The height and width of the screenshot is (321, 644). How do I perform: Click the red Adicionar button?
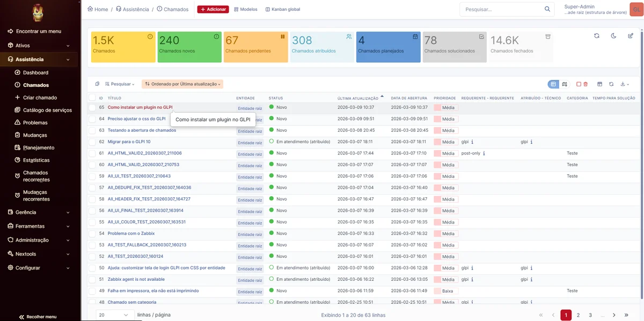click(213, 9)
